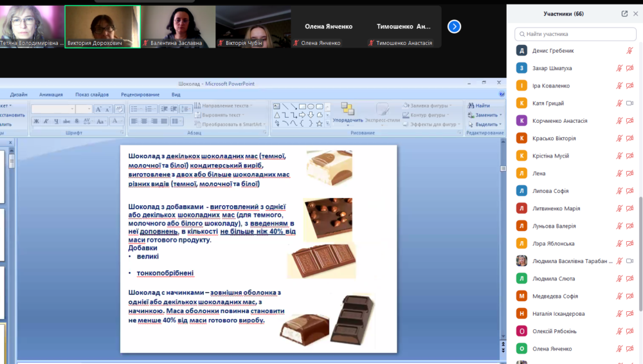Open the Font dialog launcher

click(x=122, y=132)
